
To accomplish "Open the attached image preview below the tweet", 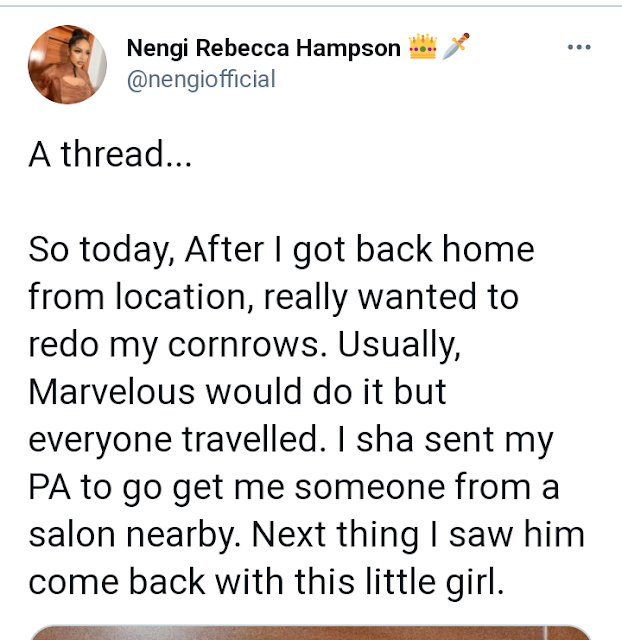I will tap(311, 632).
